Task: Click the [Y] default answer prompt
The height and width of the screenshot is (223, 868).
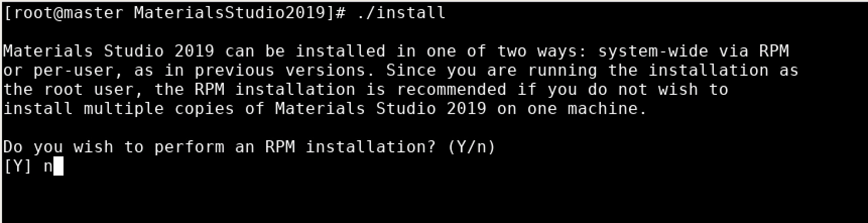Action: click(18, 166)
